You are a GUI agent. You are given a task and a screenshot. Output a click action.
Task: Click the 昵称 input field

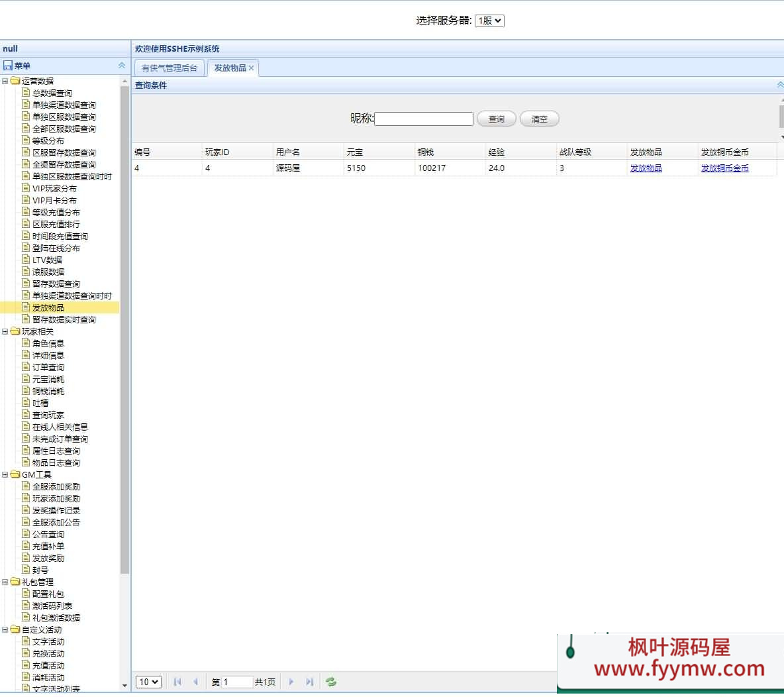424,119
